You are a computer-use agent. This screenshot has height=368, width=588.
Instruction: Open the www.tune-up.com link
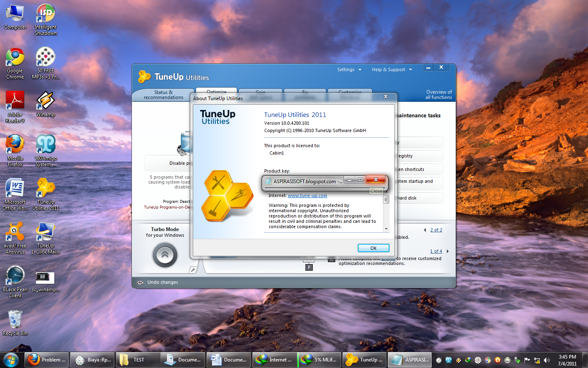(x=307, y=195)
